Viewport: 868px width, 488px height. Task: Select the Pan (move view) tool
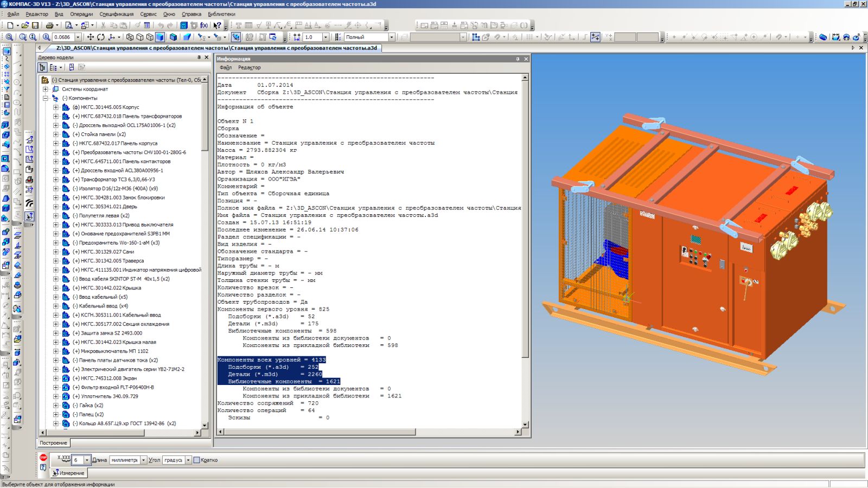pyautogui.click(x=91, y=37)
